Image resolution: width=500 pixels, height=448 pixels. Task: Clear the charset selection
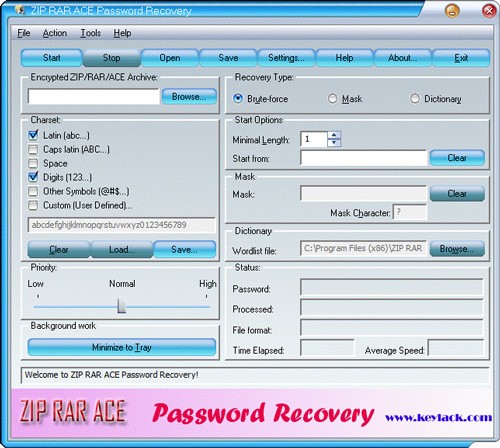click(x=59, y=249)
